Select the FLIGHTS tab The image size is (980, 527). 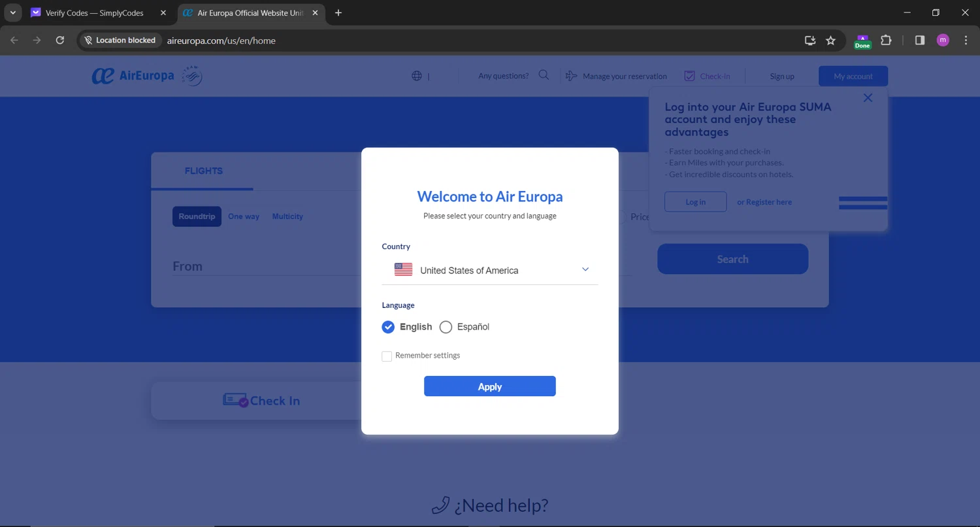(x=203, y=171)
